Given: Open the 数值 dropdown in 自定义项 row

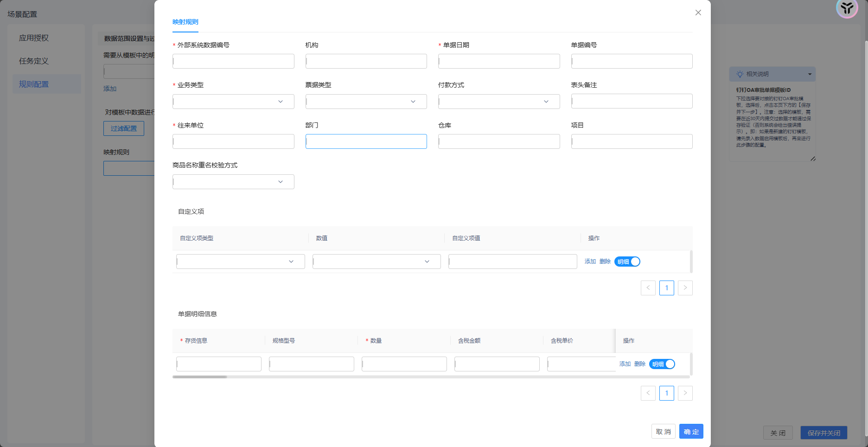Looking at the screenshot, I should pyautogui.click(x=377, y=262).
